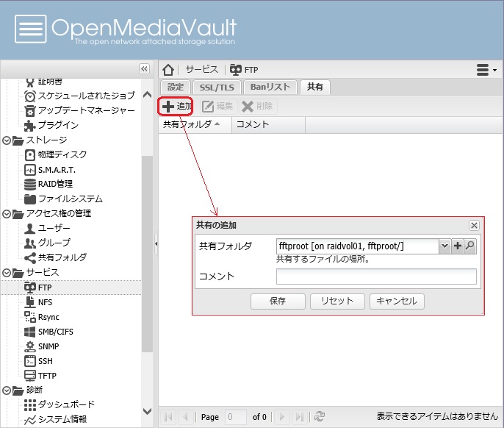The height and width of the screenshot is (428, 504).
Task: Click the 共有フォルダ combo text field
Action: click(357, 246)
